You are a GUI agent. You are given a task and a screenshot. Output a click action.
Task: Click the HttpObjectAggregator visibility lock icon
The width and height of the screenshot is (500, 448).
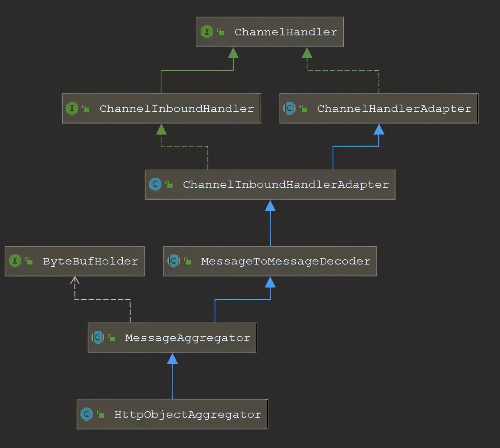(x=100, y=414)
